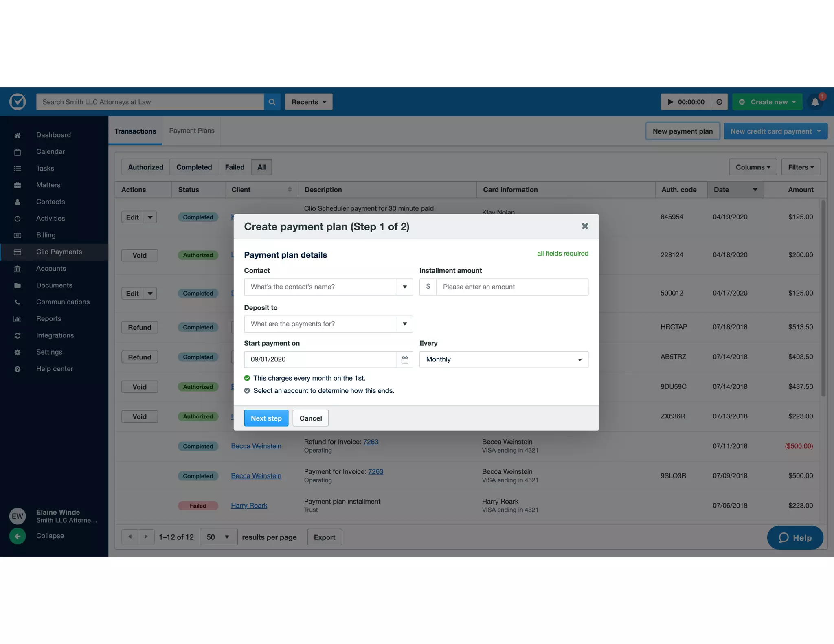Open the notifications bell icon

click(x=815, y=102)
